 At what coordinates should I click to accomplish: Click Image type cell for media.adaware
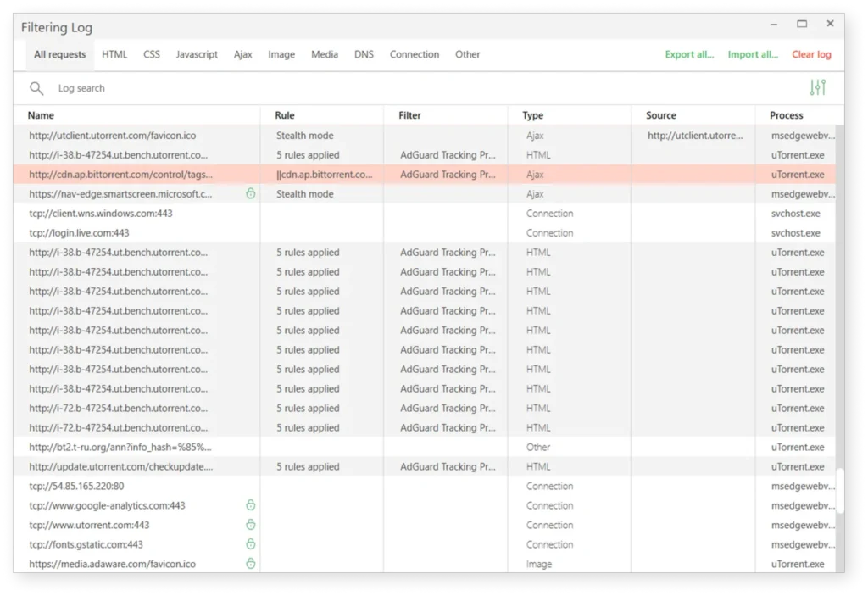538,563
